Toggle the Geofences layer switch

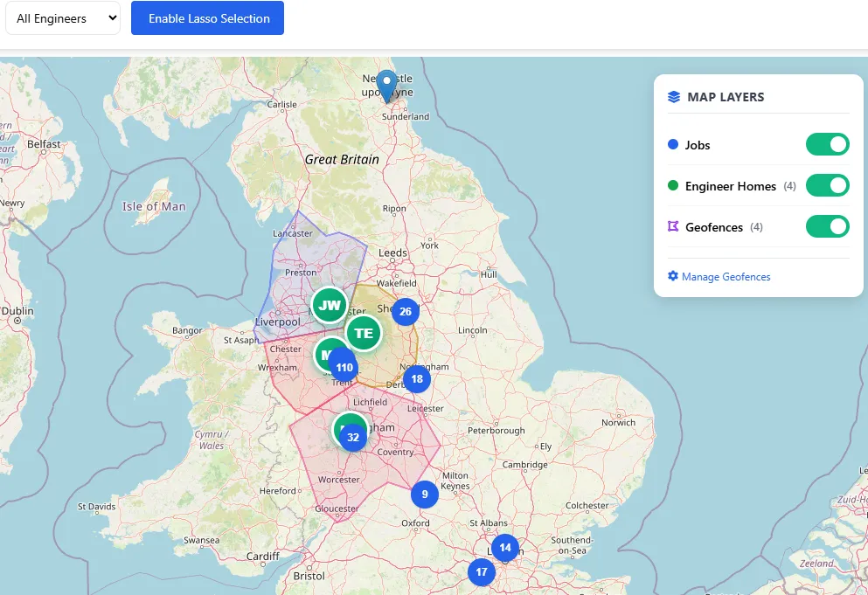pyautogui.click(x=827, y=226)
